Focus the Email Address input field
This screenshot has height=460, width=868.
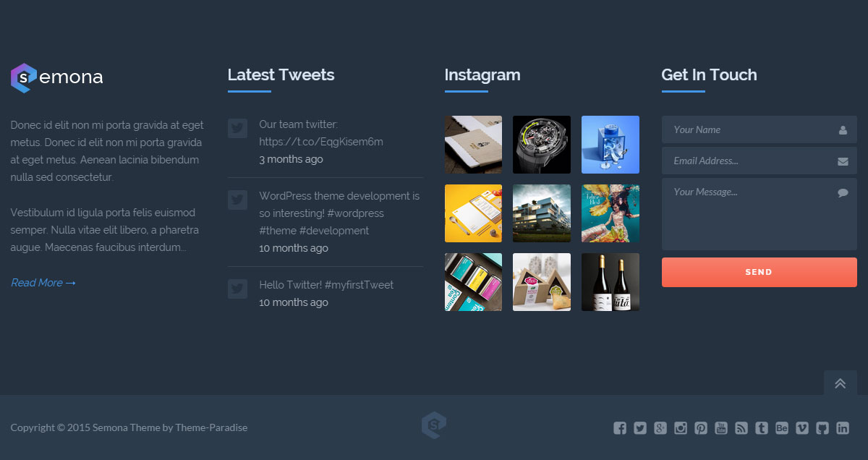click(759, 161)
